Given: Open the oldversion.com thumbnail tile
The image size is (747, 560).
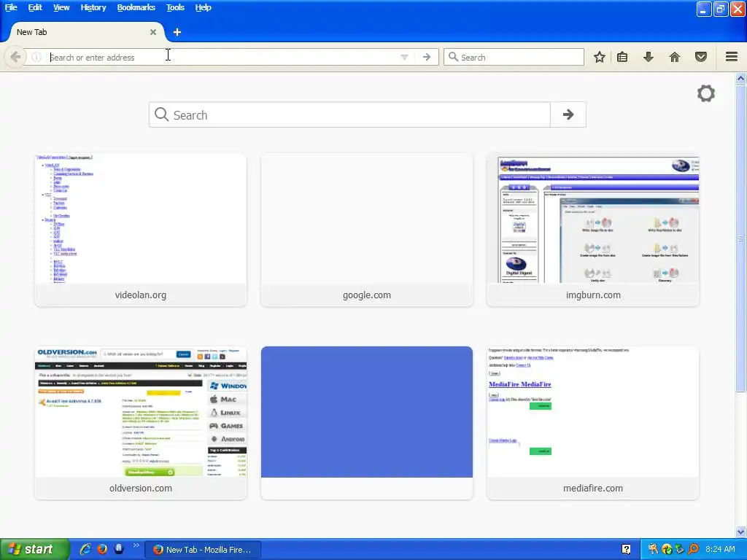Looking at the screenshot, I should (141, 423).
